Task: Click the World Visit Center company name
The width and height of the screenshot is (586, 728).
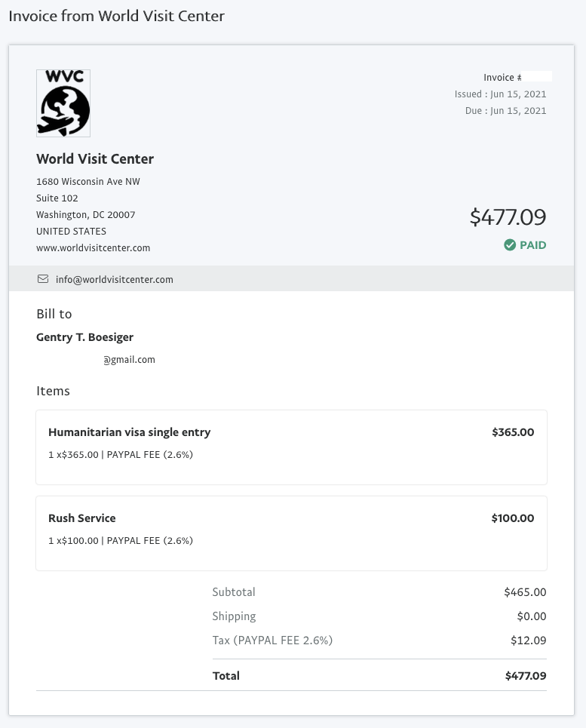Action: click(x=95, y=158)
